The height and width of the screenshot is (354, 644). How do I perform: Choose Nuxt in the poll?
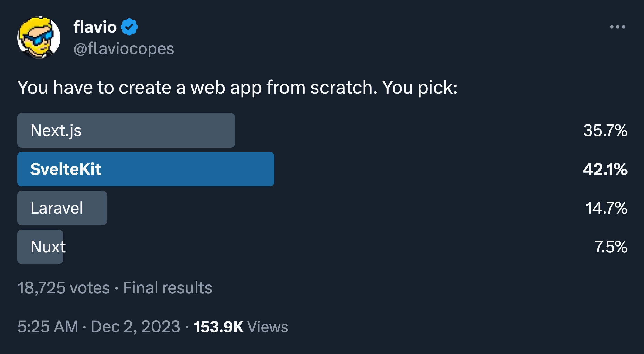click(40, 247)
